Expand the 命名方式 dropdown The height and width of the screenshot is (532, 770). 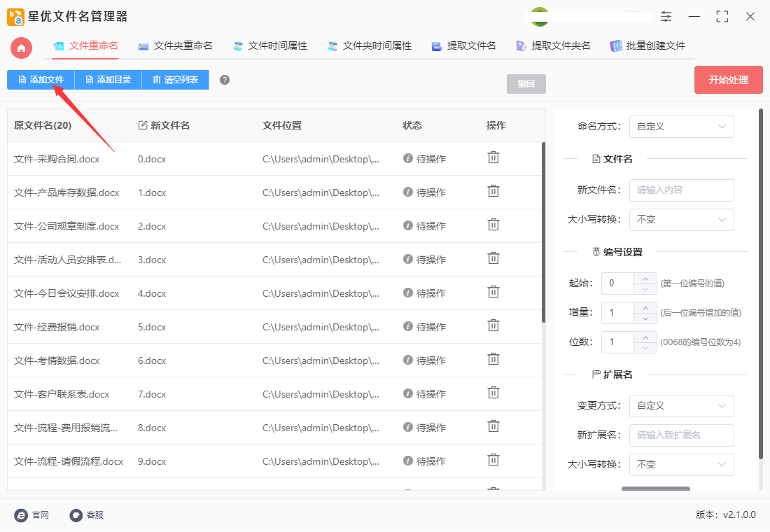pos(681,126)
